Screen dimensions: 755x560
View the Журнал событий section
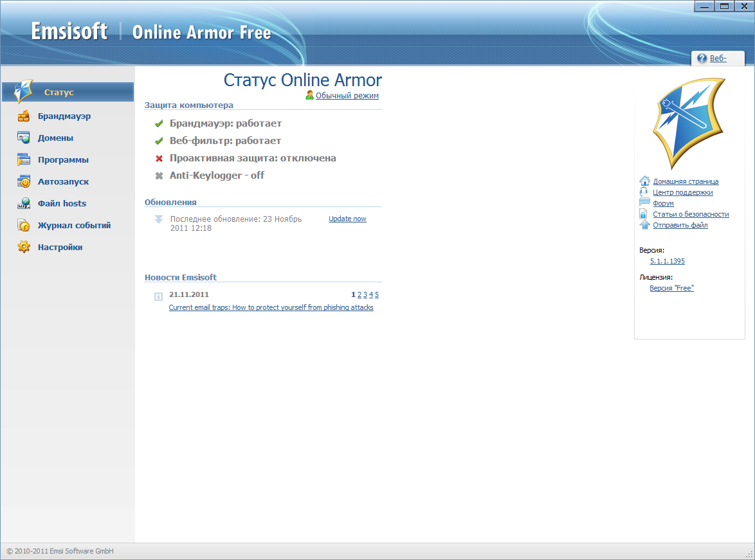[74, 225]
